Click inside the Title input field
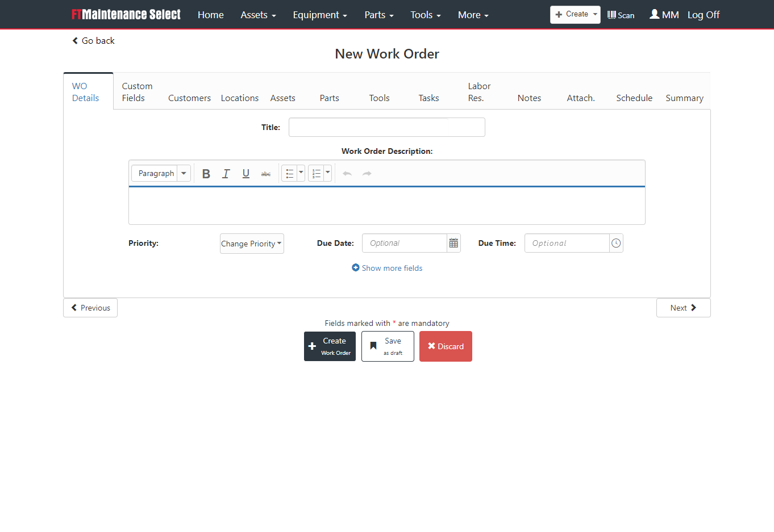This screenshot has height=532, width=774. (387, 127)
